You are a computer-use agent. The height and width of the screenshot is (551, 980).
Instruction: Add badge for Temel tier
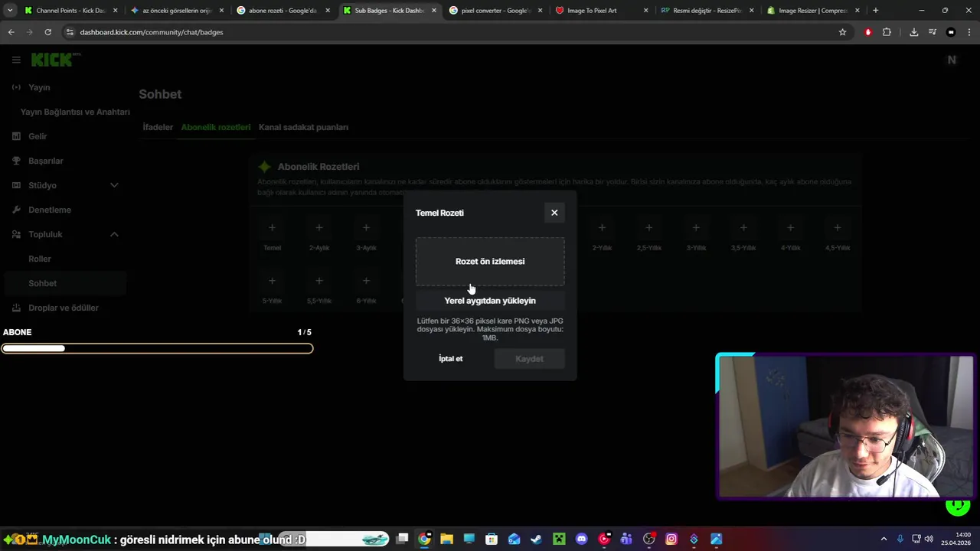272,227
